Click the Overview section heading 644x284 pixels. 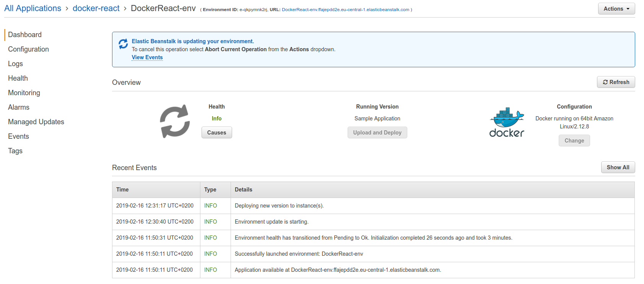click(x=126, y=83)
